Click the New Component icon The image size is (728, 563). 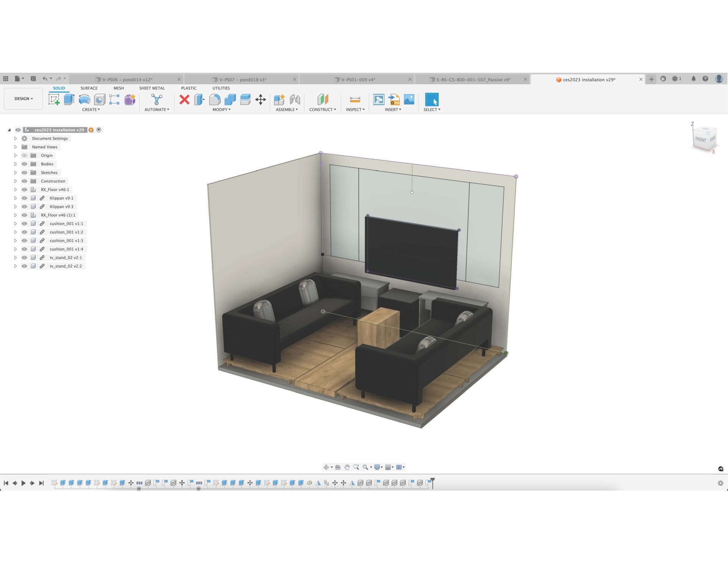279,99
